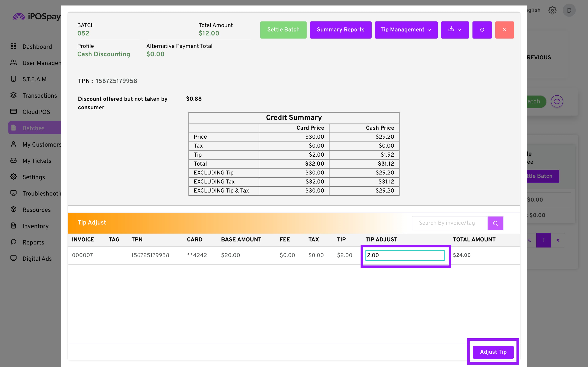
Task: Expand the Tip Management dropdown
Action: pyautogui.click(x=406, y=30)
